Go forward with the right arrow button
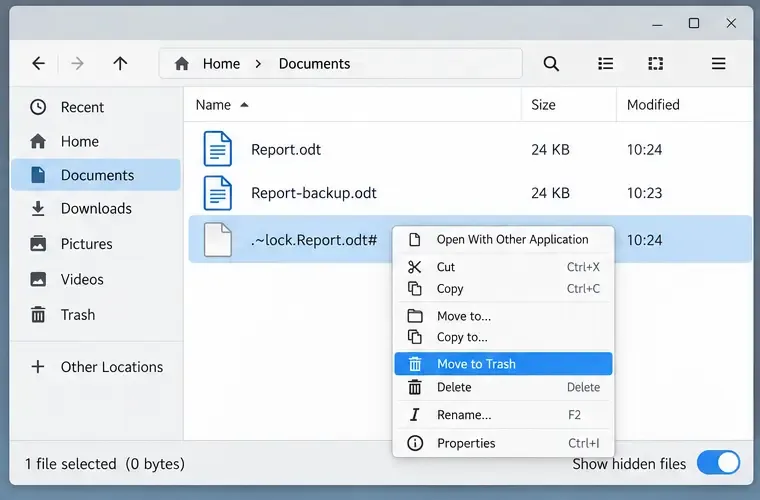Image resolution: width=760 pixels, height=500 pixels. (78, 63)
